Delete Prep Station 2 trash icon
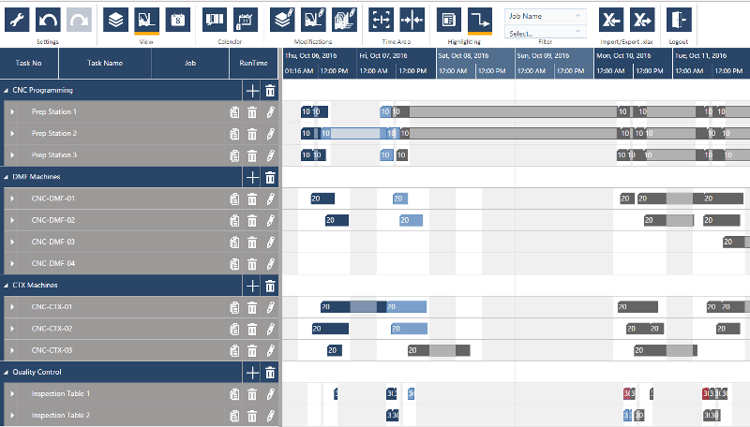This screenshot has height=427, width=750. (252, 134)
